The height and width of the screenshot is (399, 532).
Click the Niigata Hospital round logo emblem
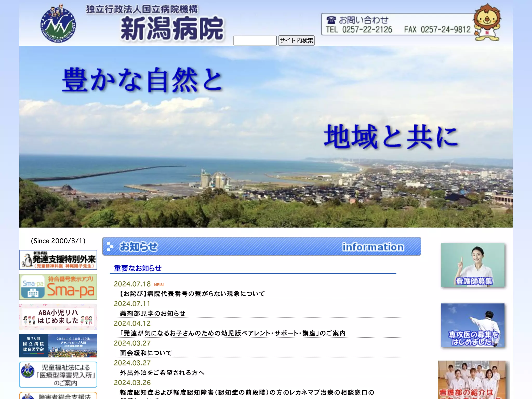click(x=58, y=24)
